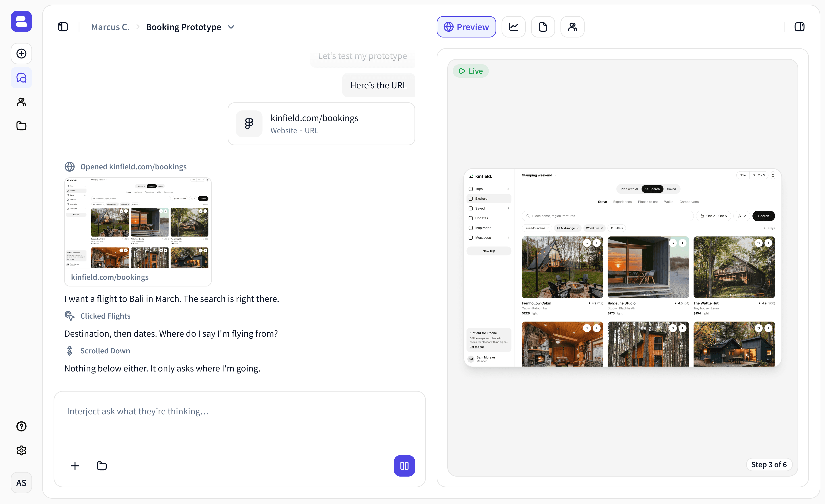The width and height of the screenshot is (825, 504).
Task: Open the users tab icon in header
Action: tap(572, 27)
